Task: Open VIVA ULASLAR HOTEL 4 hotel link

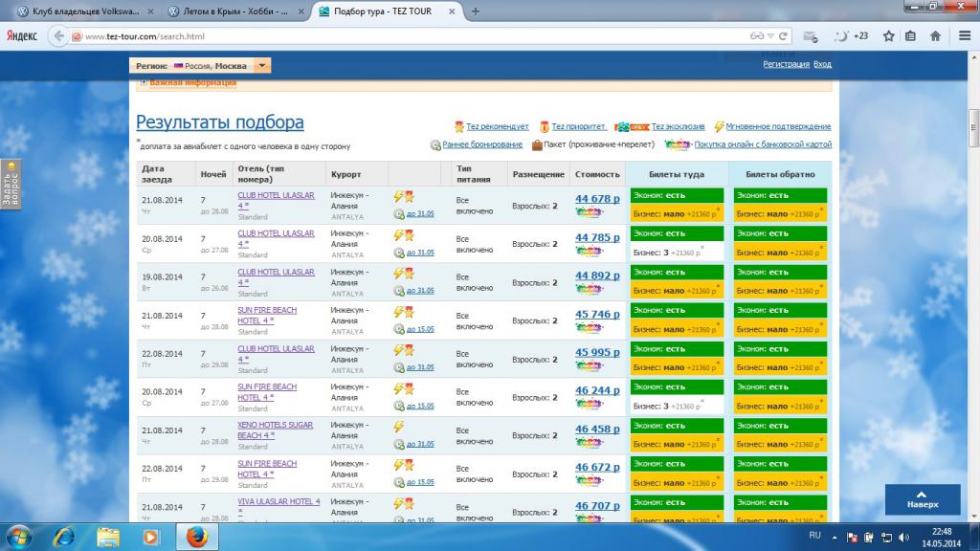Action: [x=278, y=506]
